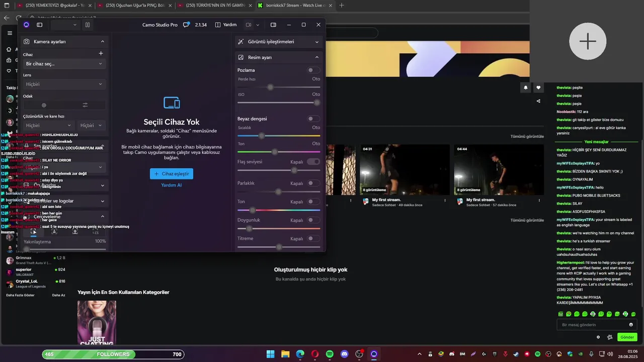Open the Just Chatting category thumbnail
Screen dimensions: 644x362
click(97, 322)
